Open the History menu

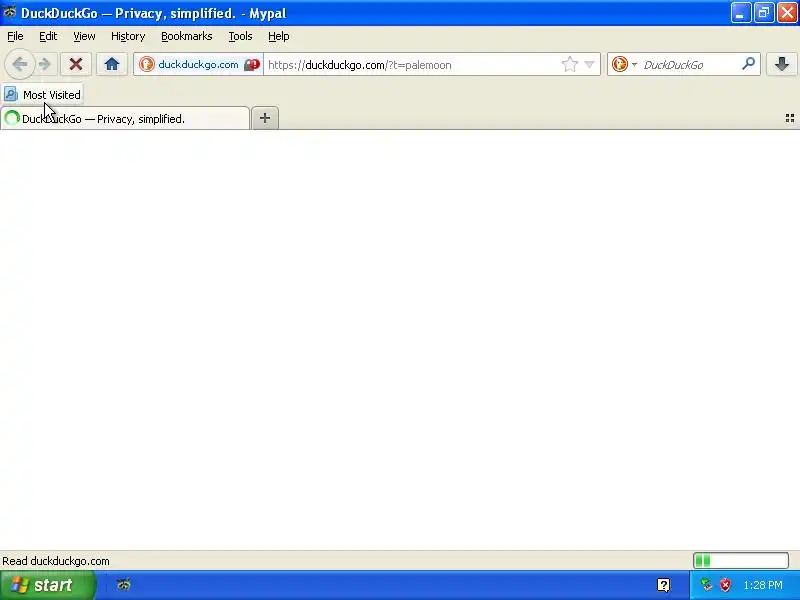tap(128, 36)
